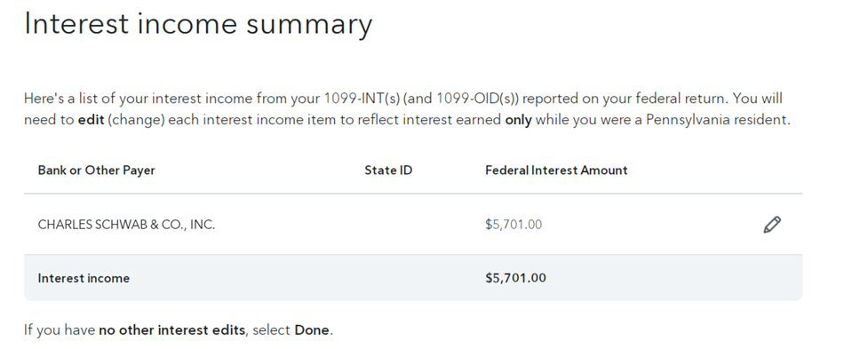Click the State ID column header
Image resolution: width=868 pixels, height=349 pixels.
(x=388, y=171)
